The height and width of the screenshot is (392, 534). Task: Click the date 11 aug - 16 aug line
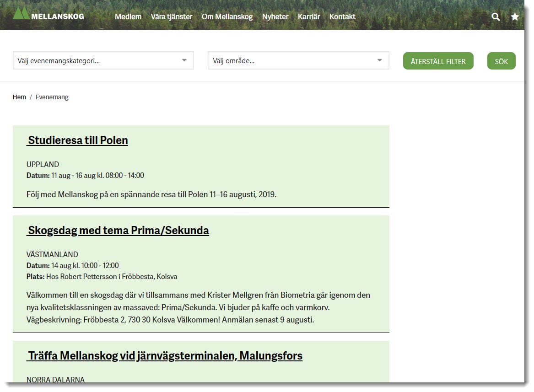[85, 175]
